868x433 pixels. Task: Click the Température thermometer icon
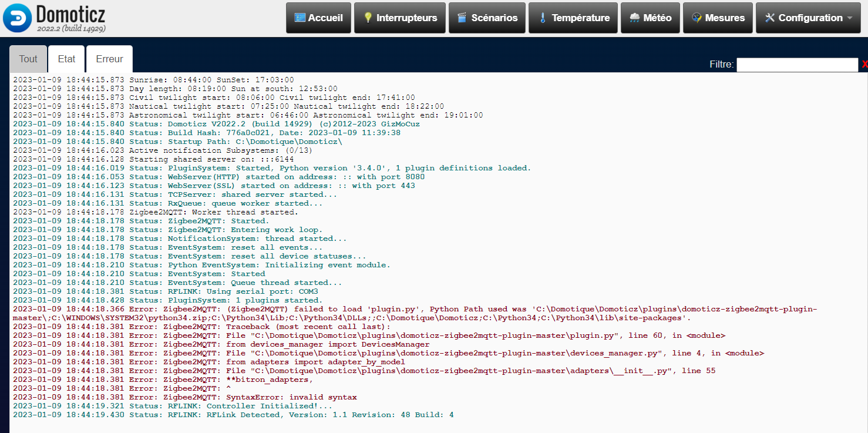click(x=543, y=18)
